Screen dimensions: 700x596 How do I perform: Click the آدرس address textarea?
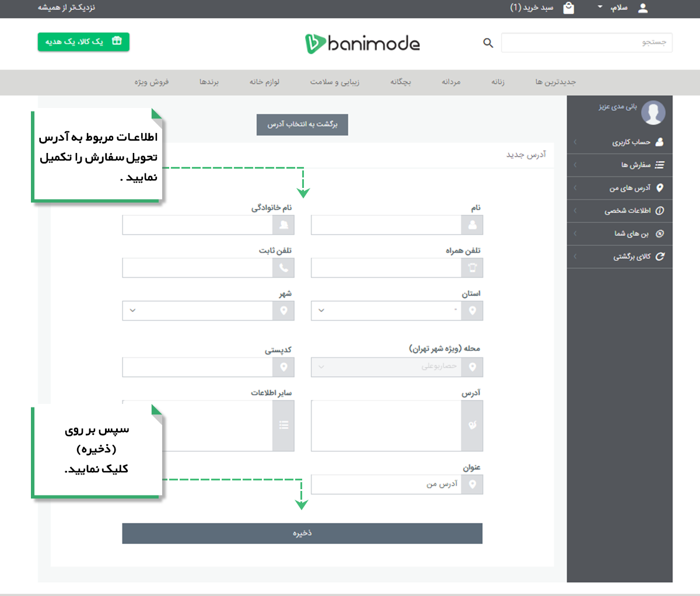386,426
